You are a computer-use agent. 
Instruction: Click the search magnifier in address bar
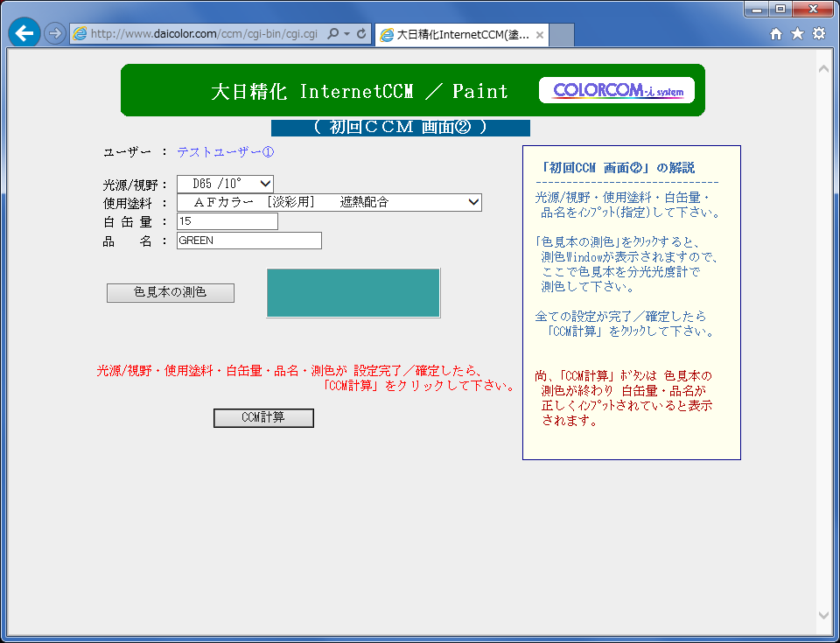pos(333,34)
